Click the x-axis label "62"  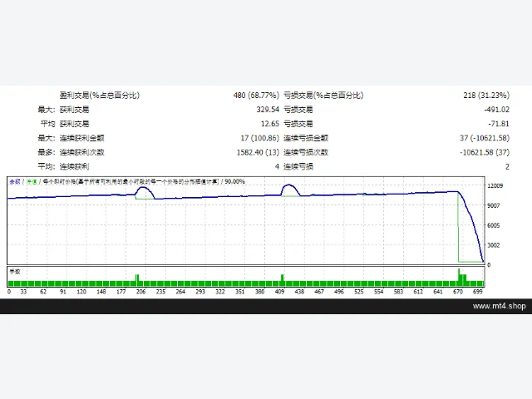coord(43,292)
